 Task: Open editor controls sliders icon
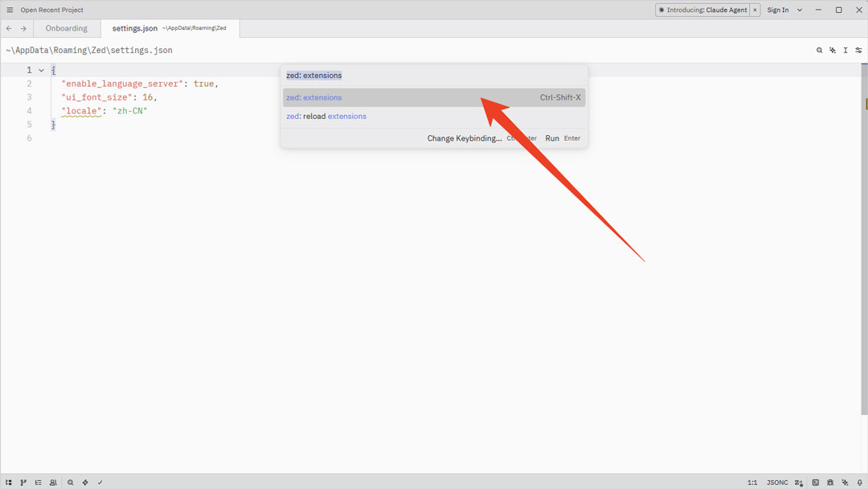coord(858,51)
